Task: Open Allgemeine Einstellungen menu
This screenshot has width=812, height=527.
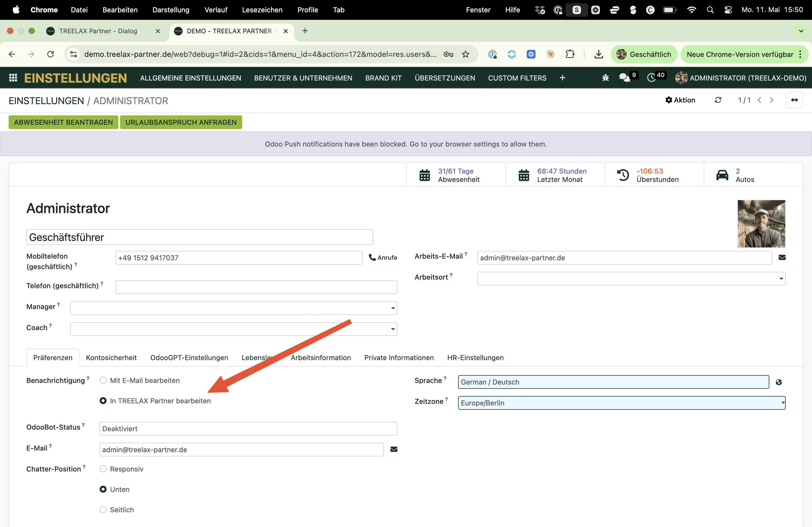Action: (190, 78)
